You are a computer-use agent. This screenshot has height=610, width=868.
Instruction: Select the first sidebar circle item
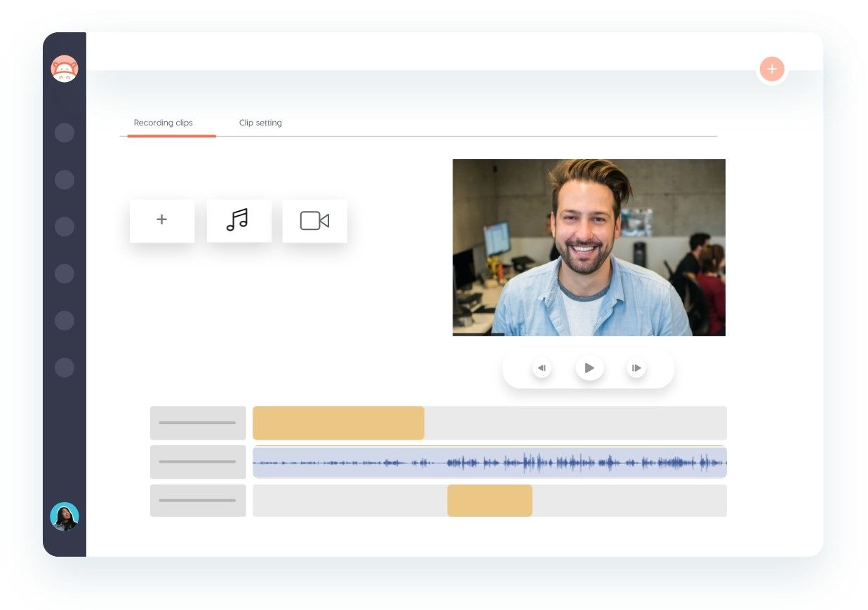pos(65,133)
